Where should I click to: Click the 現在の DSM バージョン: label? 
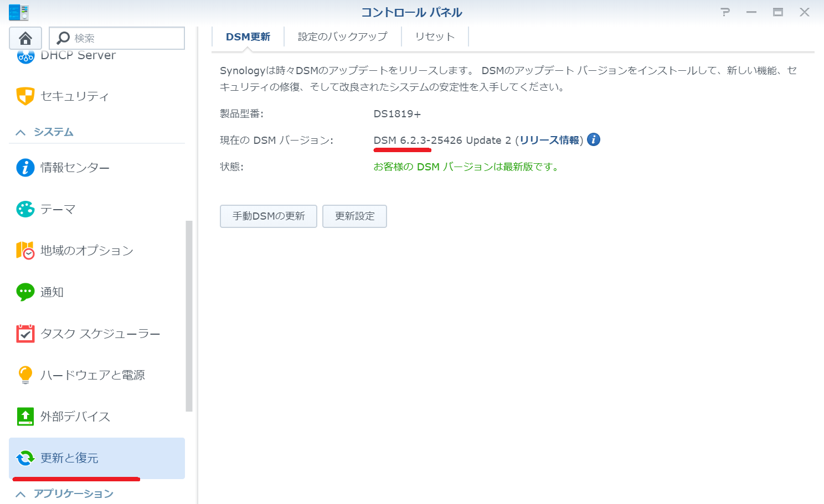click(277, 141)
